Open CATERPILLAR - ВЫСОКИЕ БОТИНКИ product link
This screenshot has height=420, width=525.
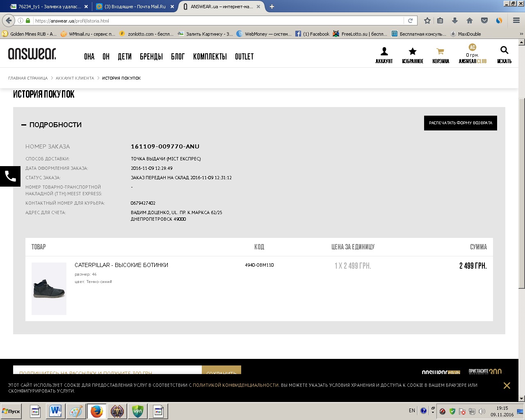[x=121, y=265]
